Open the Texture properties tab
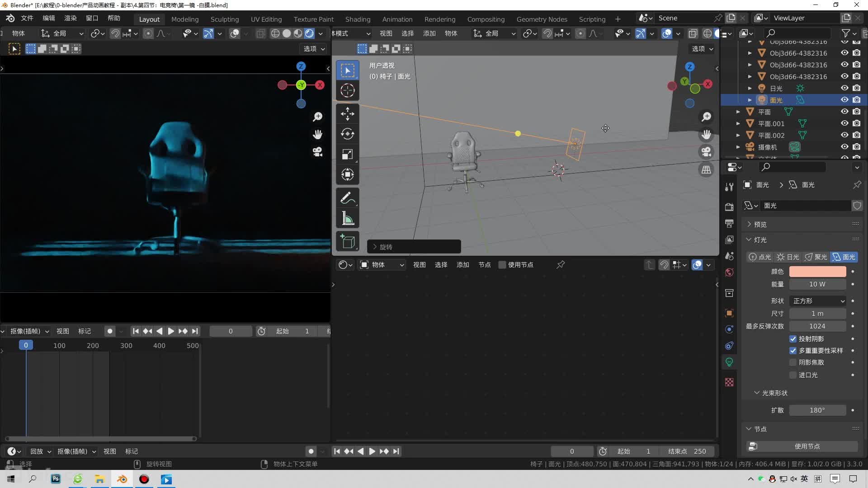Screen dimensions: 868x488 click(729, 382)
